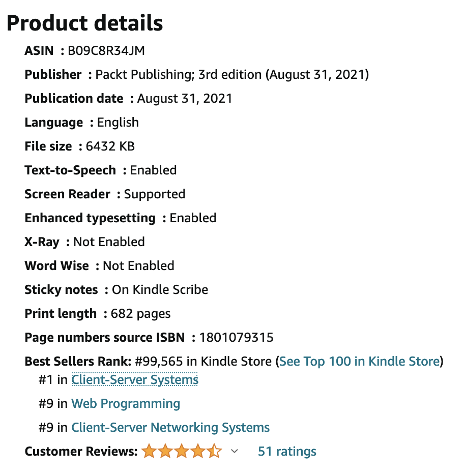Open the Client-Server Systems category link
Viewport: 465px width, 476px height.
[x=135, y=380]
